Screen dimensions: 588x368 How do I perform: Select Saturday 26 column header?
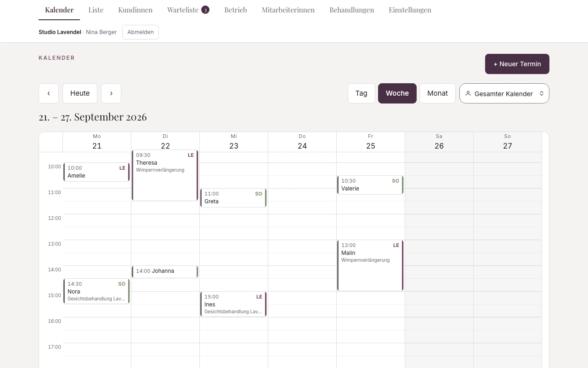click(439, 142)
